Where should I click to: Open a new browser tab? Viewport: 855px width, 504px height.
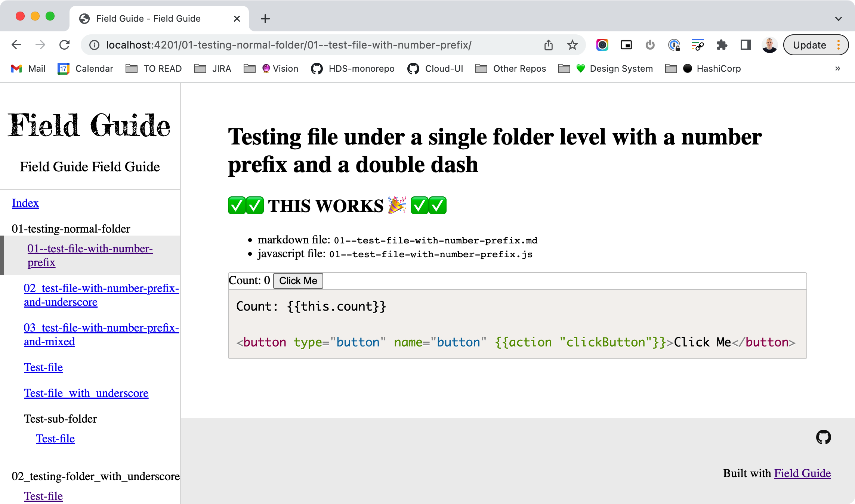coord(265,19)
